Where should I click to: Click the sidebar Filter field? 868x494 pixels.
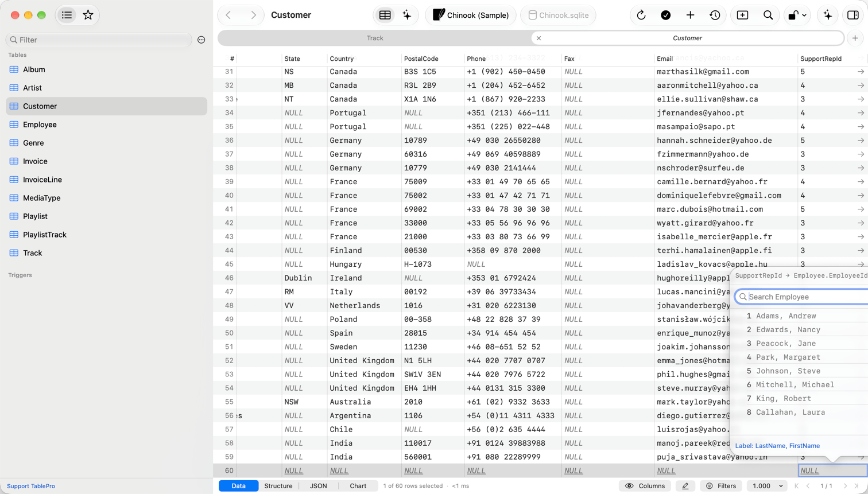[x=99, y=40]
